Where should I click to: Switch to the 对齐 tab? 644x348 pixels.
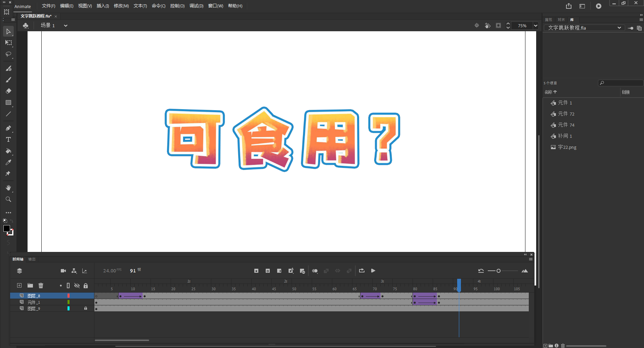pyautogui.click(x=561, y=20)
